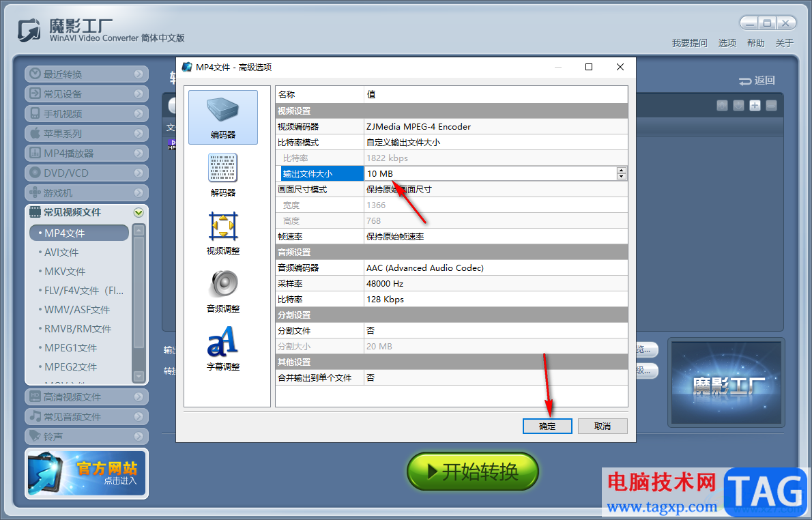Select RMVB/RM文件 in the format list
The width and height of the screenshot is (812, 520).
tap(79, 329)
